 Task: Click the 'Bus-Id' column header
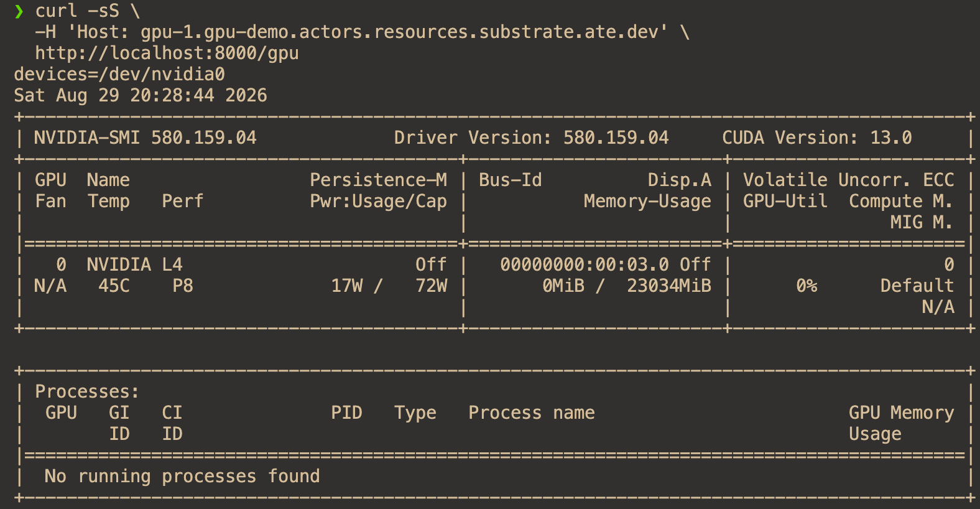510,180
